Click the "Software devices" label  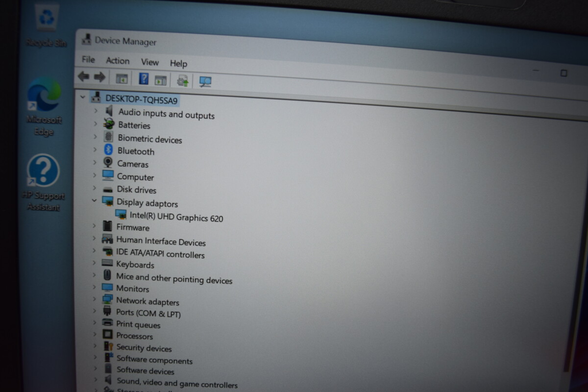coord(146,371)
